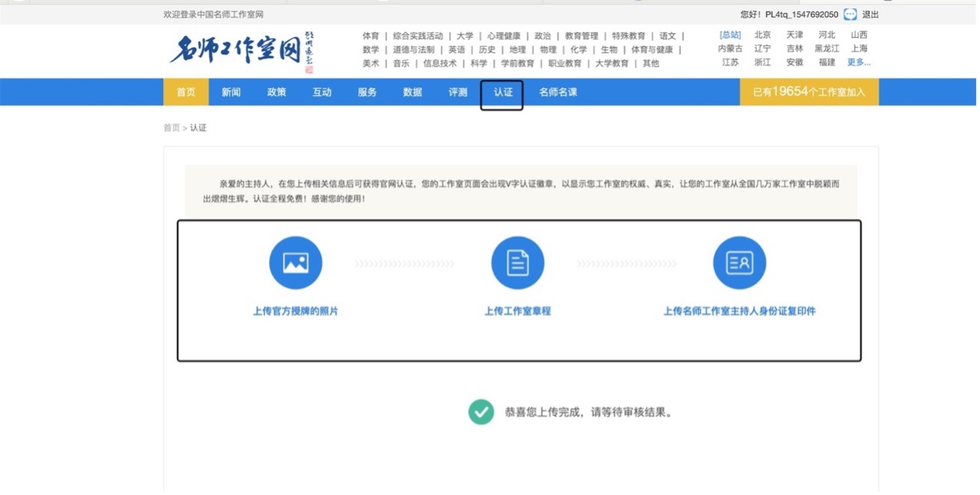
Task: Choose the 内蒙古 regional site
Action: 730,48
